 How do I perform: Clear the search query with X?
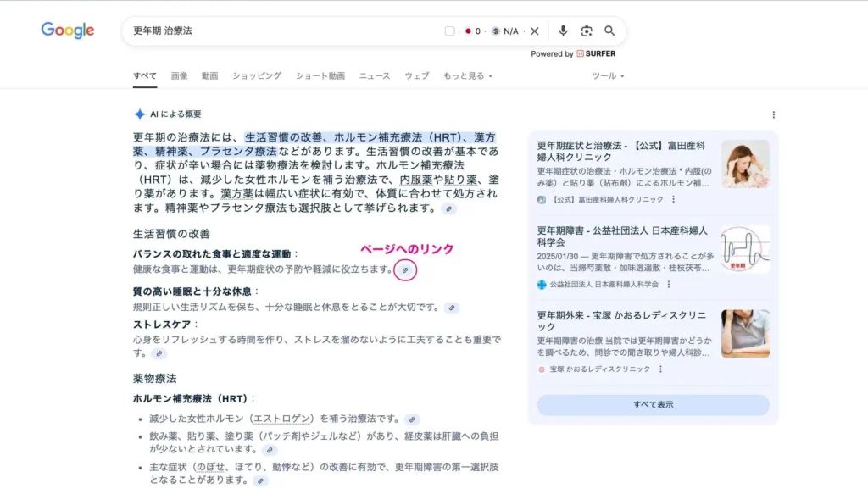click(535, 31)
